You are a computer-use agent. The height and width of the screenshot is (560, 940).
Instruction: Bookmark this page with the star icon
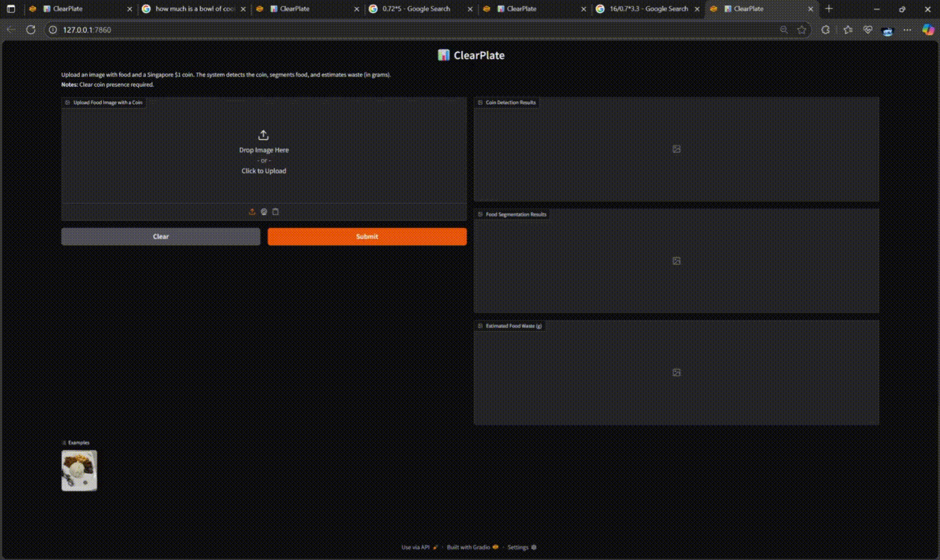[x=802, y=30]
